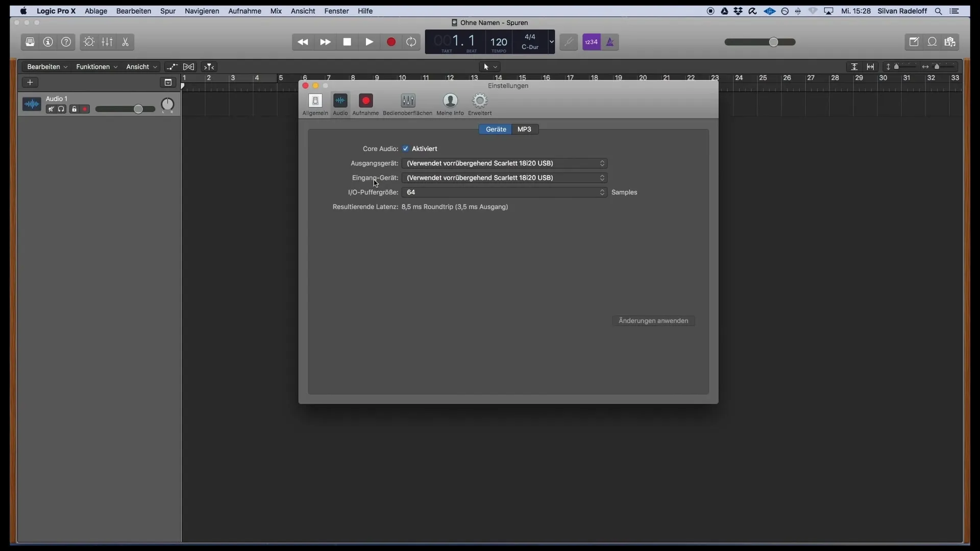The image size is (980, 551).
Task: Click the Audio 1 pan knob
Action: coord(167,105)
